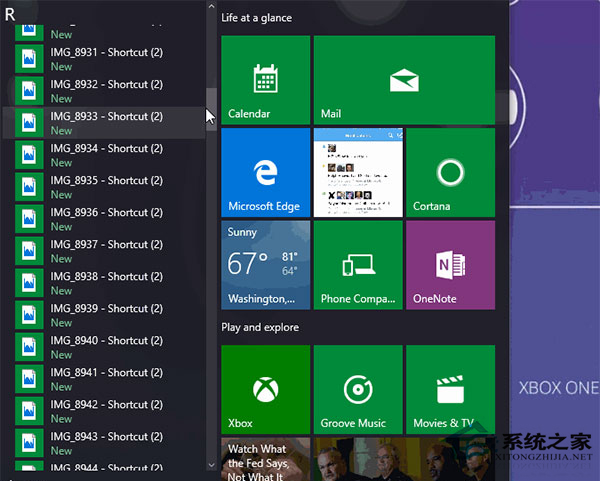Click the 'Life at a glance' group title

(256, 18)
